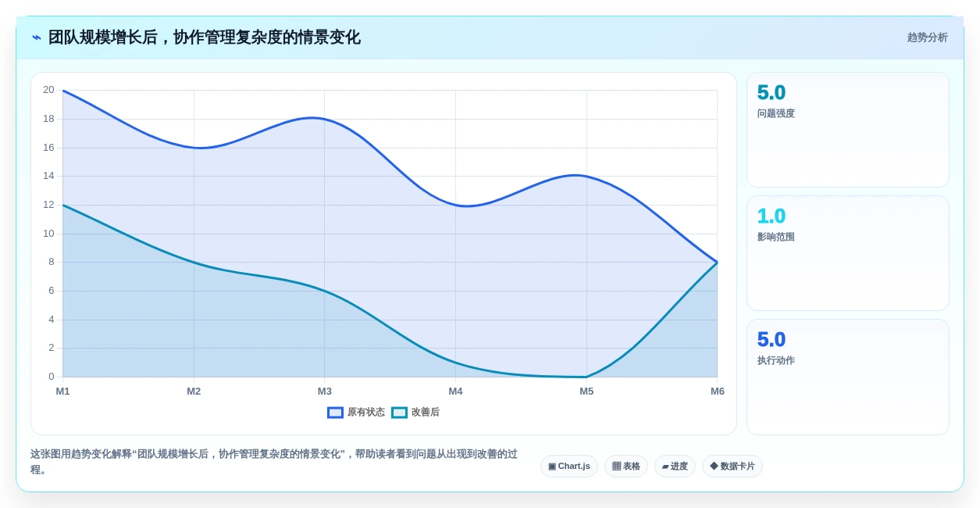Click the description text below the chart

tap(274, 461)
